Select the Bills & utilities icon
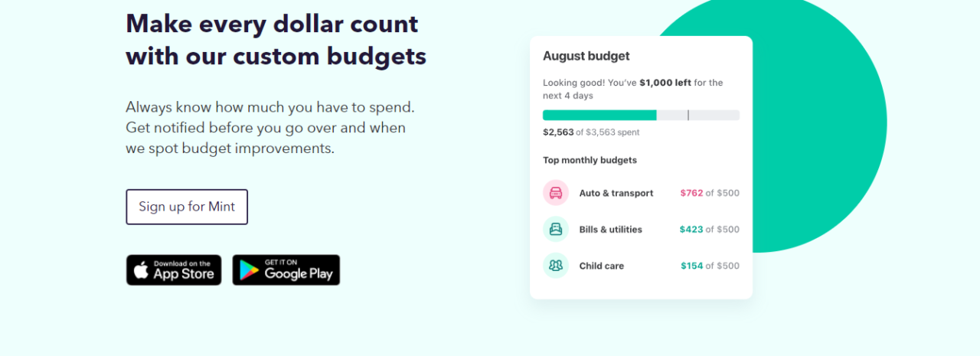 [556, 229]
